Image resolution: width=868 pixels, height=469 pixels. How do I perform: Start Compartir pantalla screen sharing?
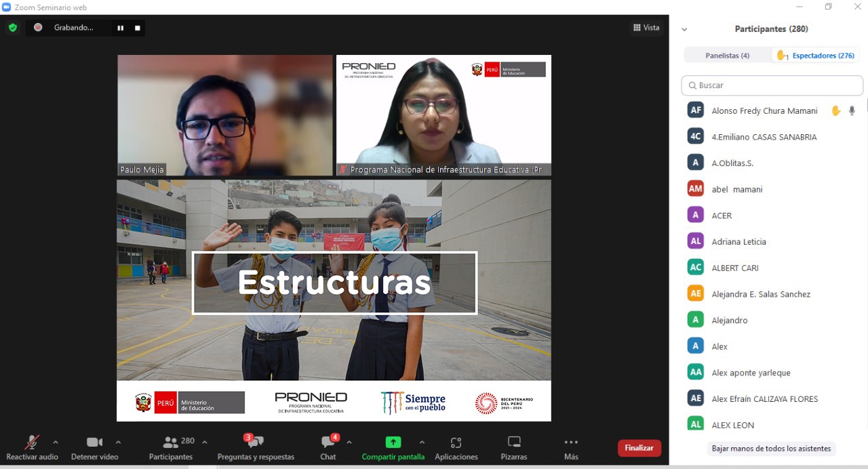393,448
